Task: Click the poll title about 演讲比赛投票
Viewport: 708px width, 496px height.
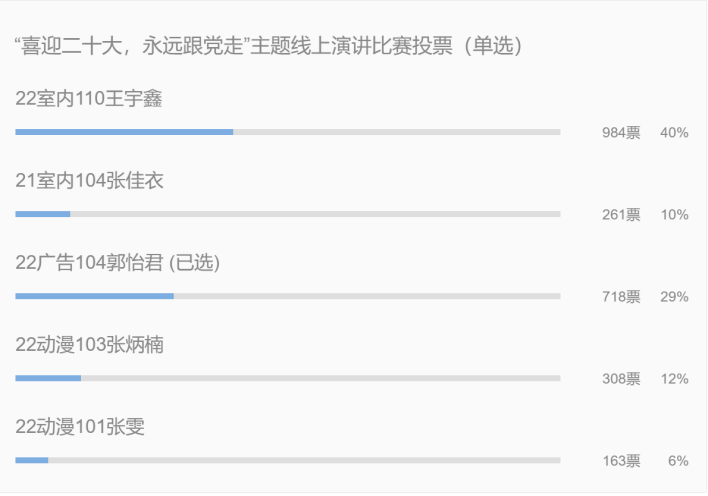Action: 268,46
